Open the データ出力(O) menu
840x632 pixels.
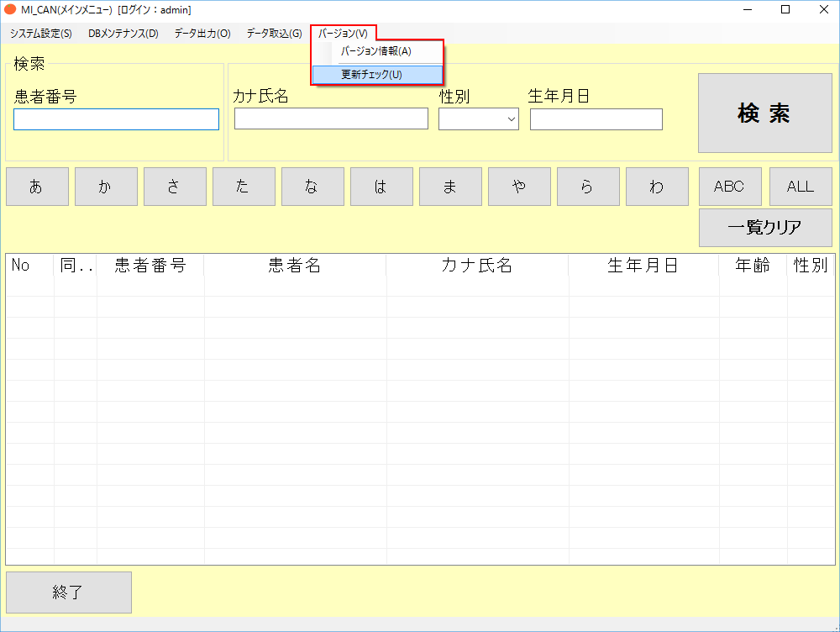[202, 34]
